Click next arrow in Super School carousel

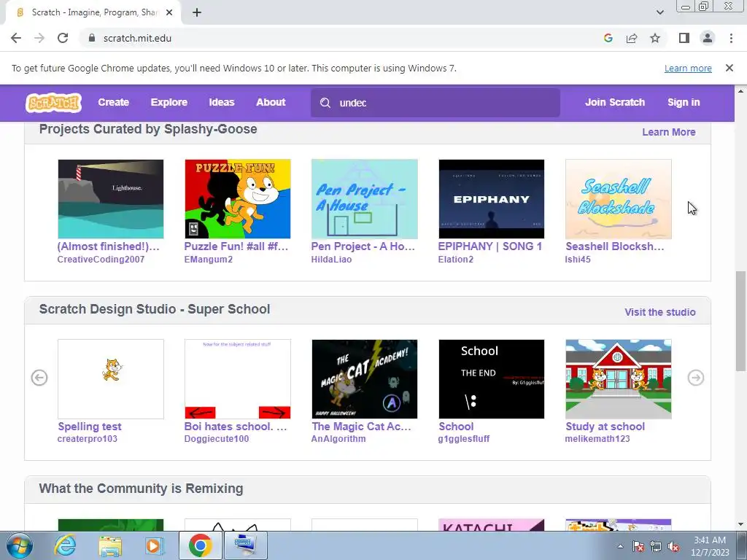695,378
